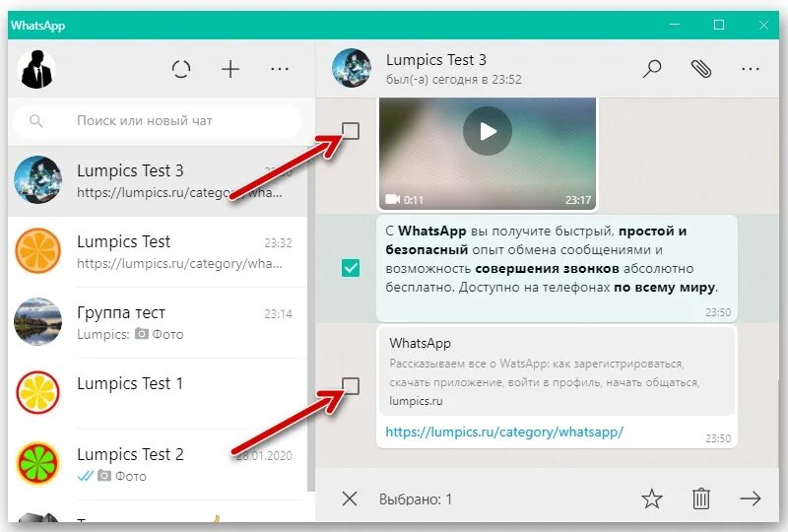Viewport: 788px width, 532px height.
Task: Click the chat list scrollbar
Action: (311, 319)
